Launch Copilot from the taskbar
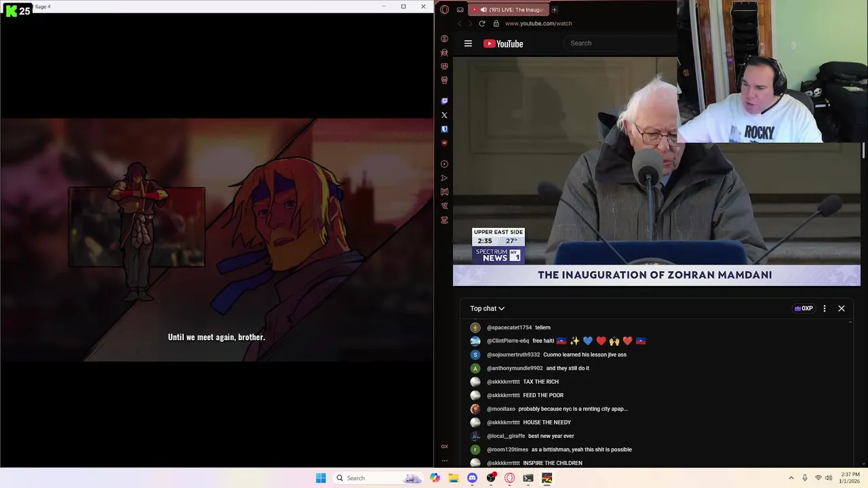This screenshot has height=488, width=868. 435,478
